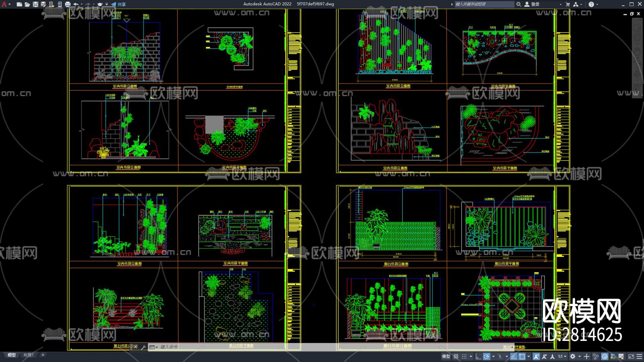
Task: Open an existing drawing file
Action: 27,4
